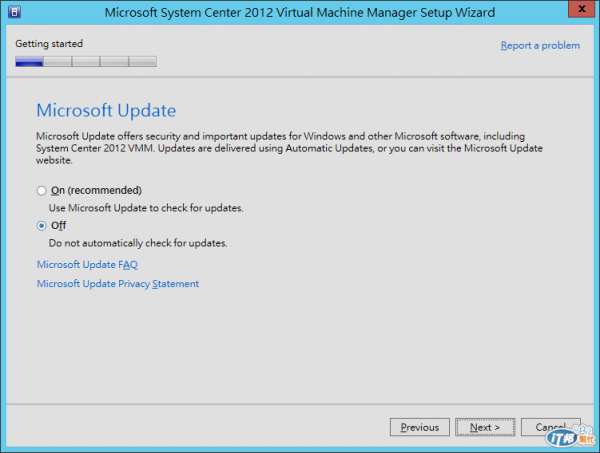Open the Report a problem link
The width and height of the screenshot is (600, 453).
click(540, 46)
